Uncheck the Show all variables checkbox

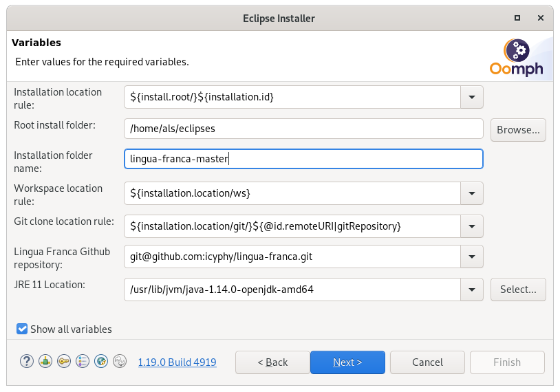(23, 329)
